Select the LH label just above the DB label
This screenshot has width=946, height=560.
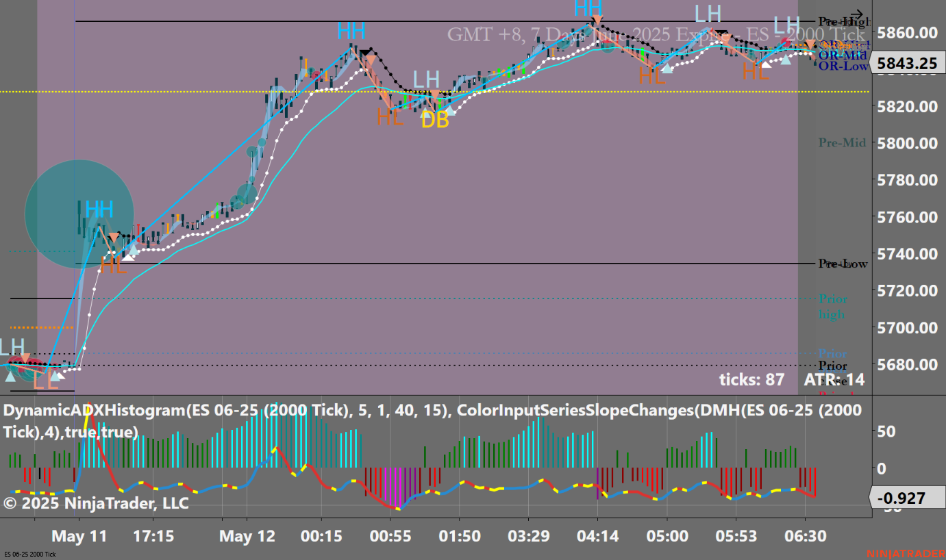click(x=426, y=79)
